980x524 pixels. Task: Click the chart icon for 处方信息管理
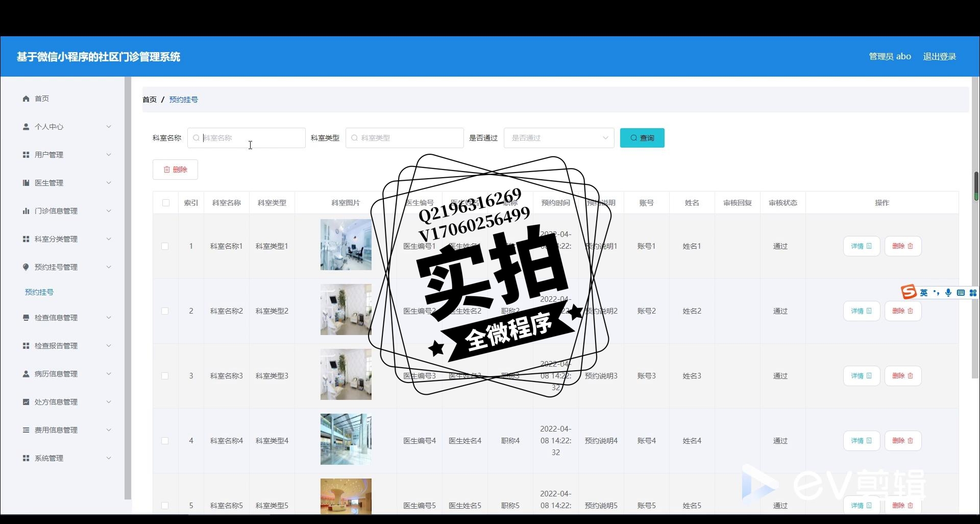[26, 402]
